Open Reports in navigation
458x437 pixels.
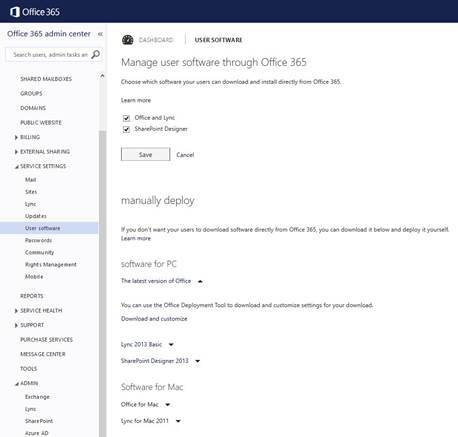tap(32, 296)
